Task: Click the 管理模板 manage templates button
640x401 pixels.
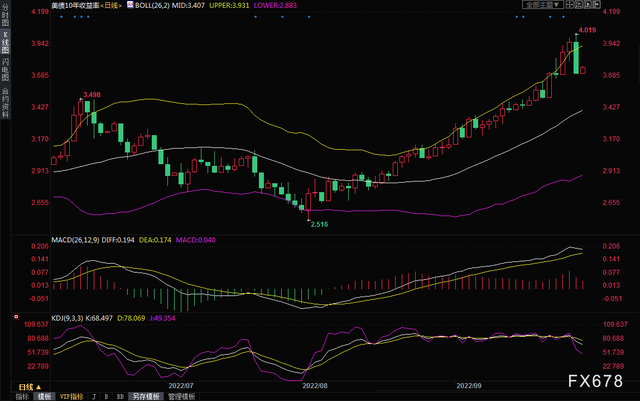Action: 181,396
